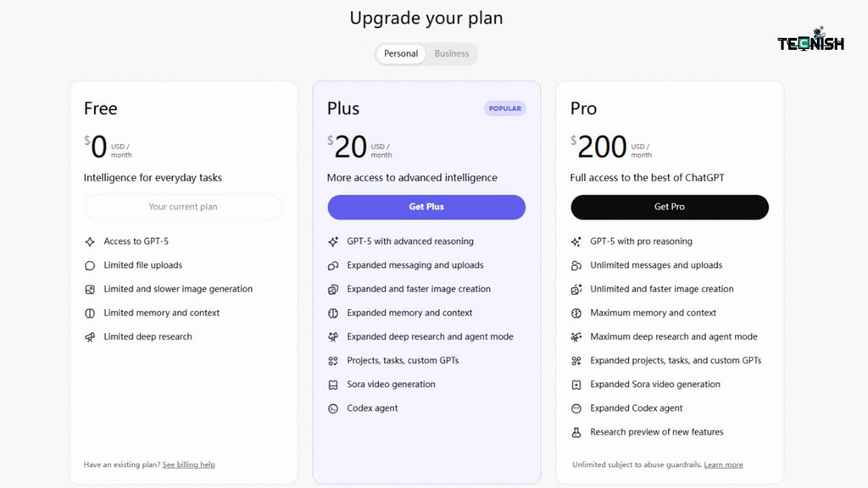
Task: Click the memory and context icon under Free
Action: [89, 313]
